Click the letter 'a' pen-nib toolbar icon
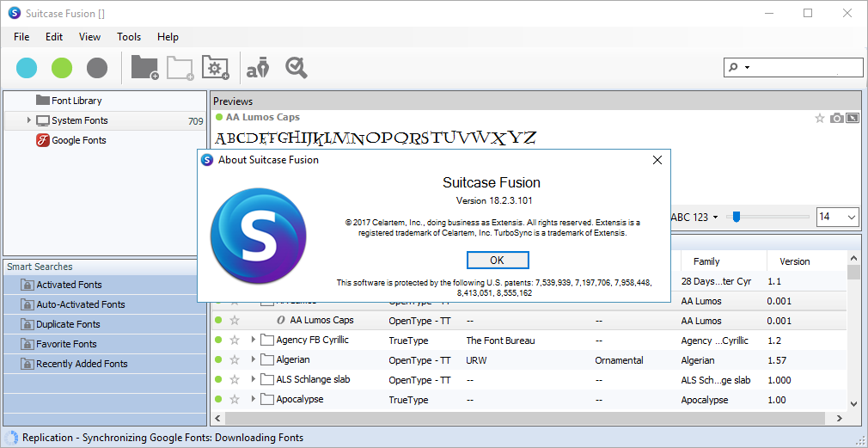868x448 pixels. (x=258, y=68)
